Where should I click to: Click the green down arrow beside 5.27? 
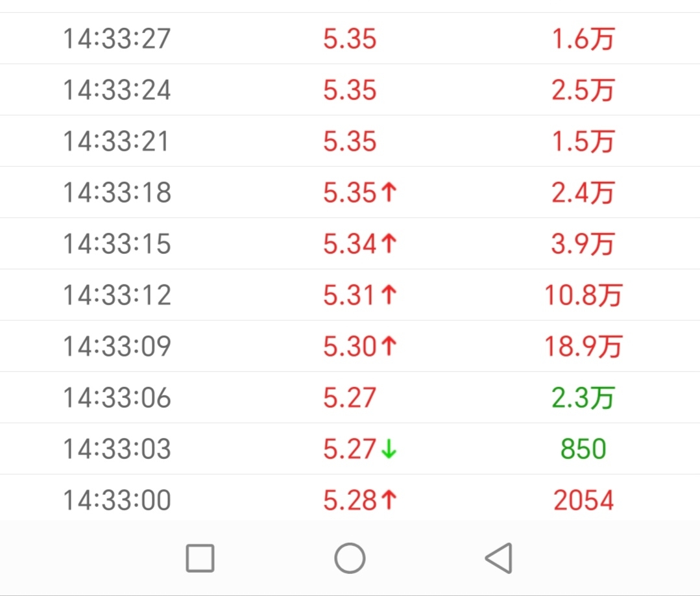tap(389, 449)
